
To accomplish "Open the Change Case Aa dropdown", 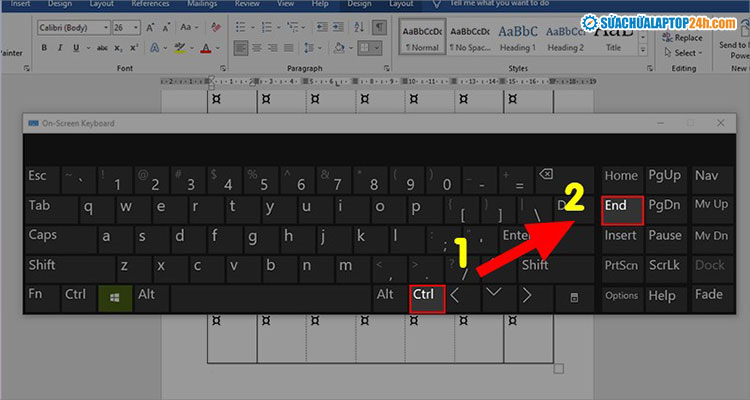I will coord(189,28).
